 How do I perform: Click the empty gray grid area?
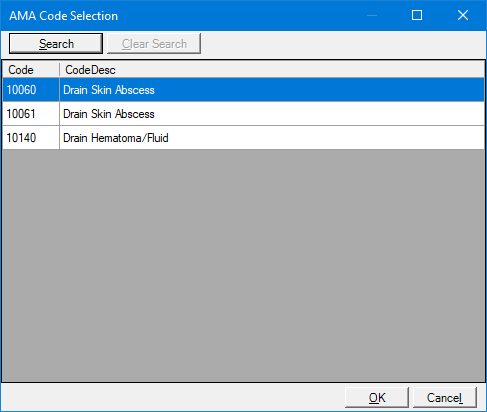pyautogui.click(x=243, y=265)
